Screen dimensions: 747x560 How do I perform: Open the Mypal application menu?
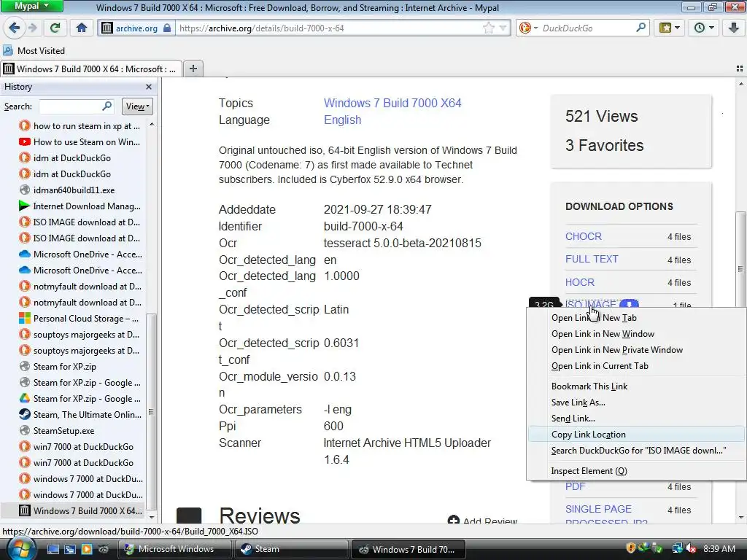click(31, 6)
